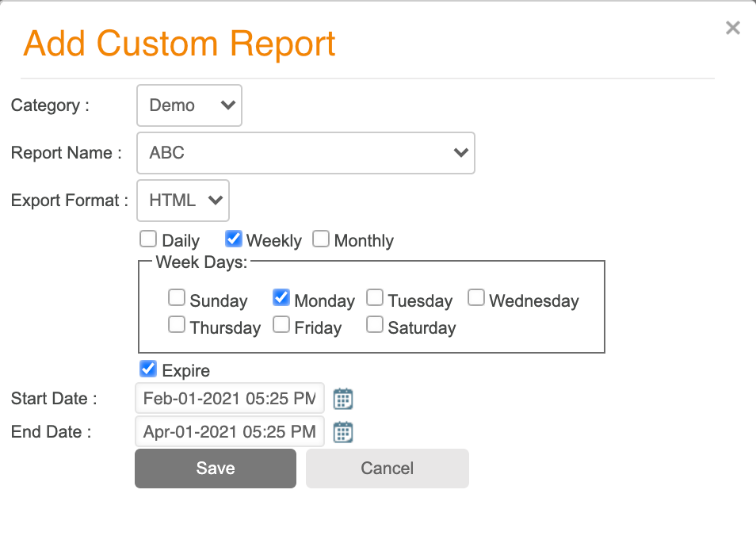Open the Export Format dropdown

[x=182, y=200]
